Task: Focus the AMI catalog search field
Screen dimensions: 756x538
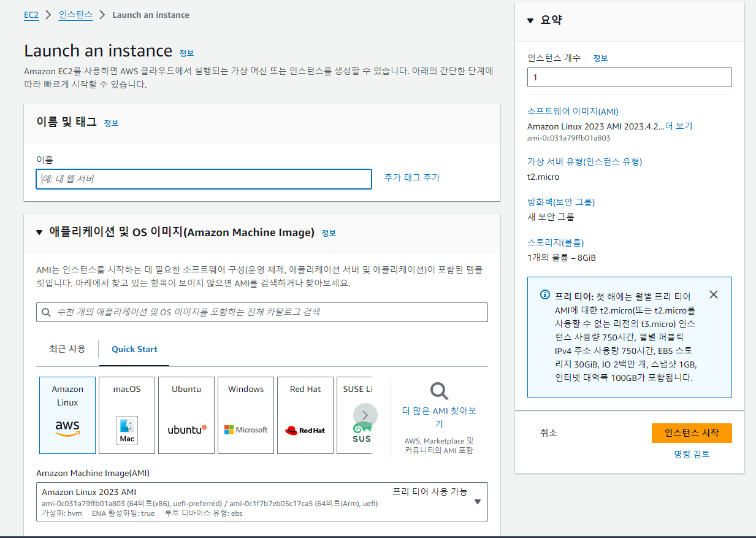Action: (262, 312)
